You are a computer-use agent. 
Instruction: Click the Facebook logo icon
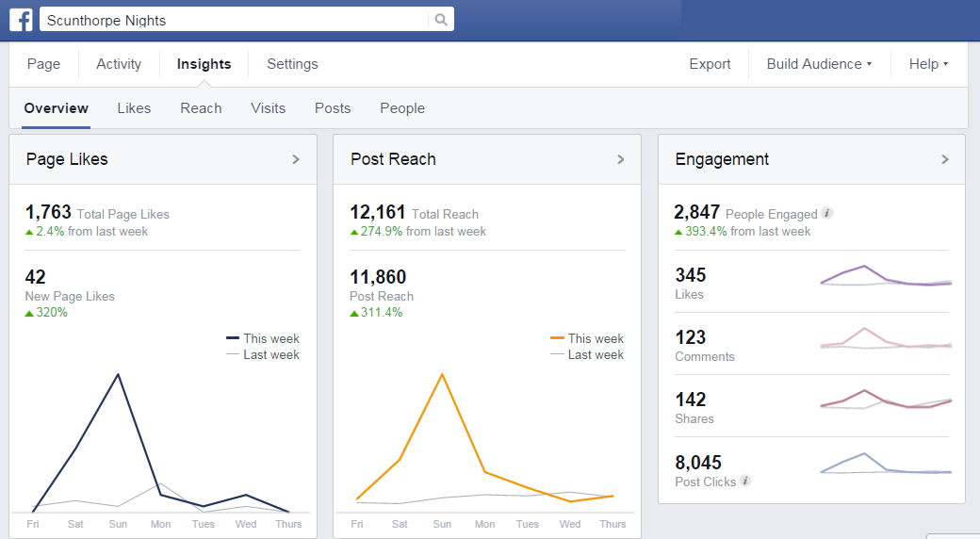click(x=22, y=20)
